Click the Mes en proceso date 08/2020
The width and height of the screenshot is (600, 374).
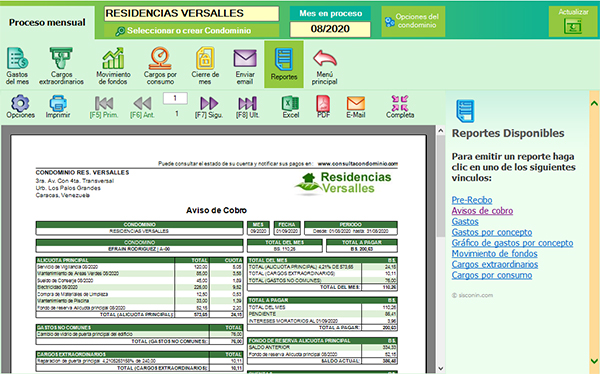tap(330, 29)
